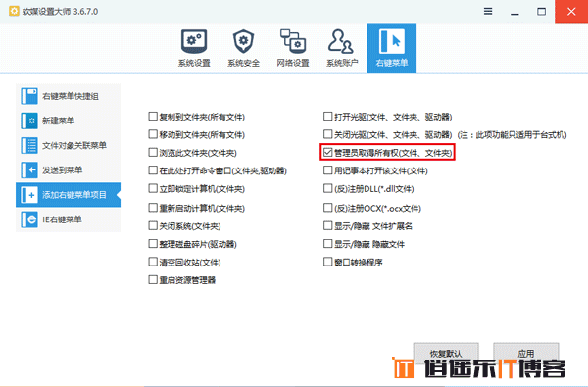Enable 立即锁定计算机(文件夹) checkbox
Screen dimensions: 588x387
pyautogui.click(x=153, y=188)
